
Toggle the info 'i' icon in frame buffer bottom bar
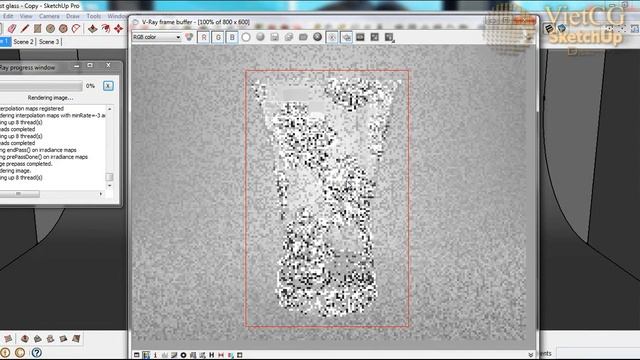click(x=155, y=355)
